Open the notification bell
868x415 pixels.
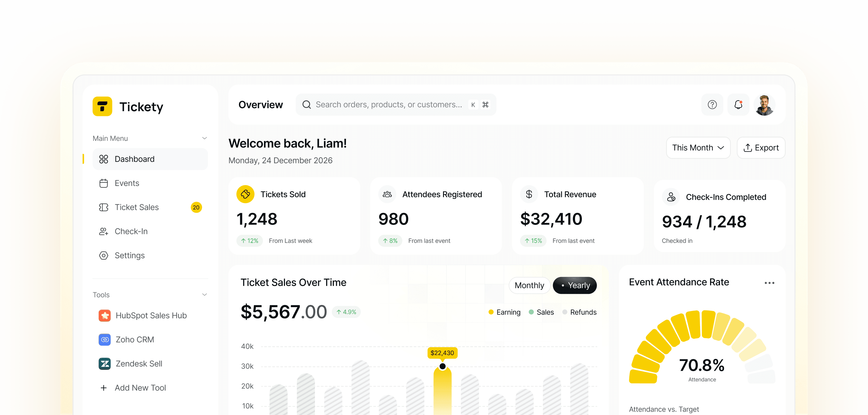pos(738,105)
